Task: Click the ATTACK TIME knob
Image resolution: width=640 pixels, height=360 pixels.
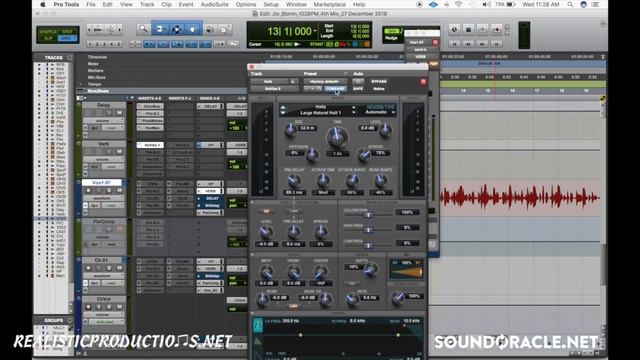Action: (323, 180)
